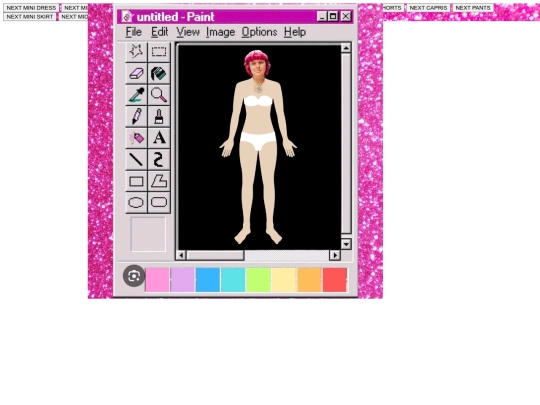Click the horizontal scrollbar thumb
This screenshot has height=405, width=540.
(x=215, y=255)
